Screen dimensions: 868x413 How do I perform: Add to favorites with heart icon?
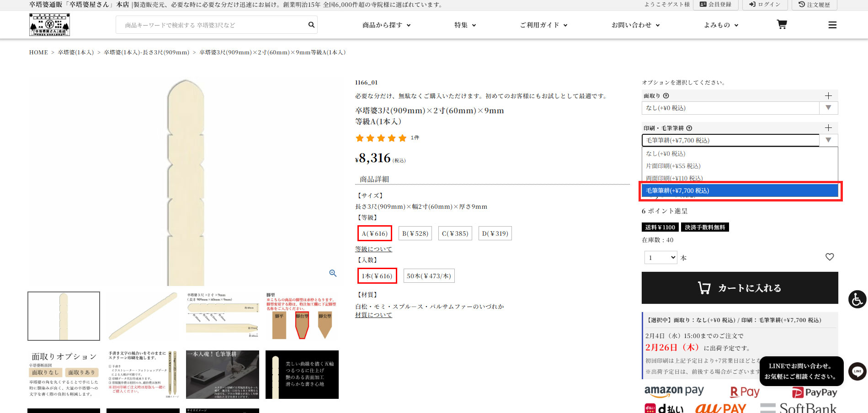[x=830, y=257]
